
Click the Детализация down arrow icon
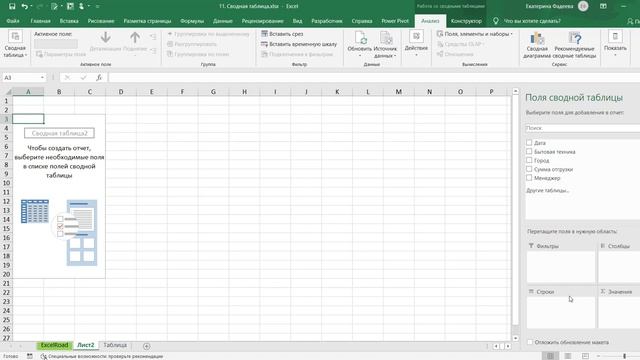coord(105,38)
